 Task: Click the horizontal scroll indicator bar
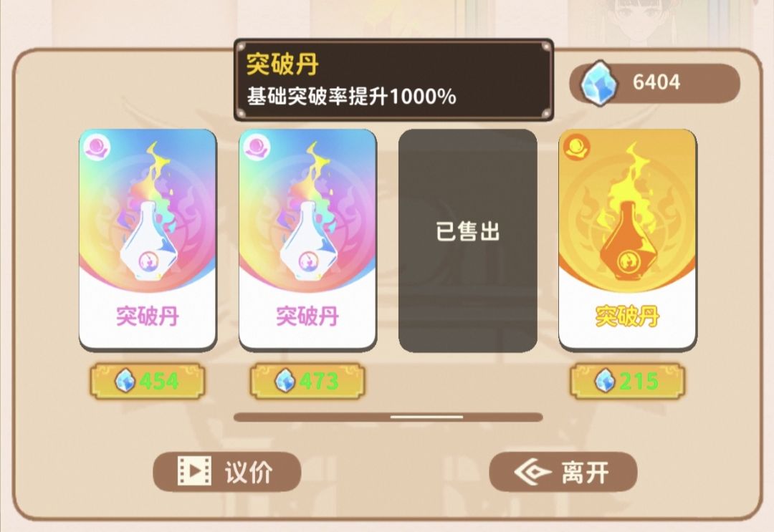[388, 417]
